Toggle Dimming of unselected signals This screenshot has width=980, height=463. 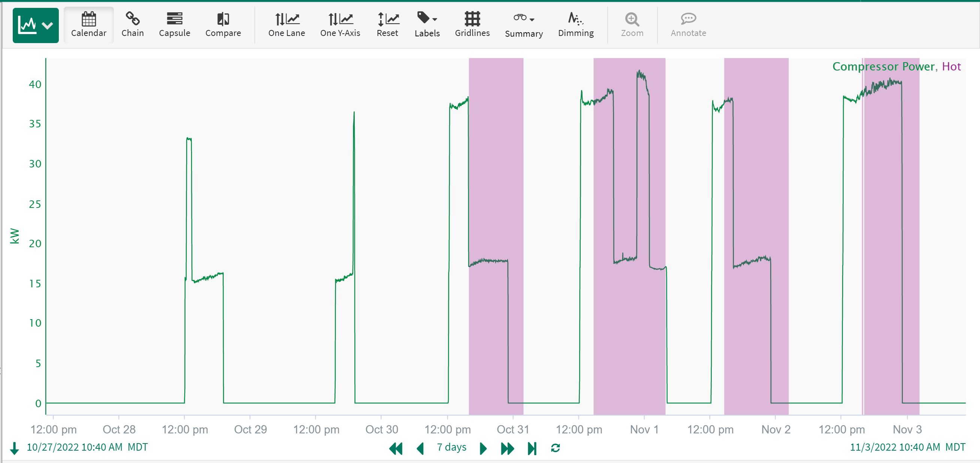(x=575, y=25)
